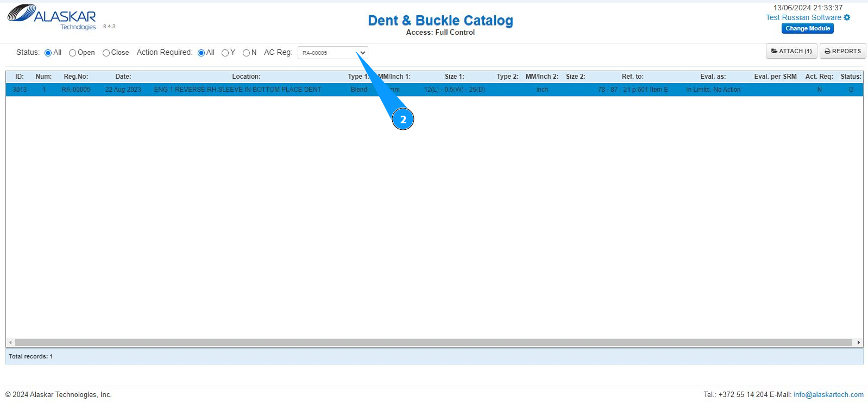Click the Total records: 1 status text
This screenshot has height=403, width=868.
pos(31,357)
